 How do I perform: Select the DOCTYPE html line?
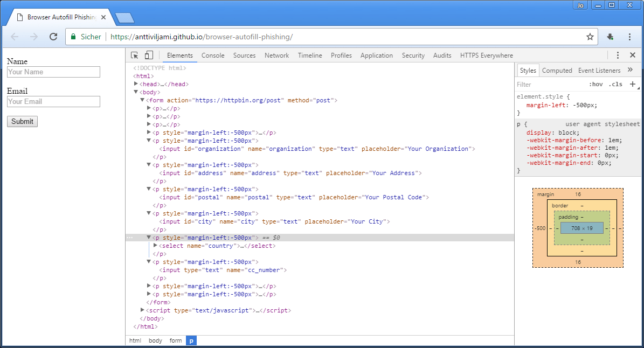click(x=160, y=68)
